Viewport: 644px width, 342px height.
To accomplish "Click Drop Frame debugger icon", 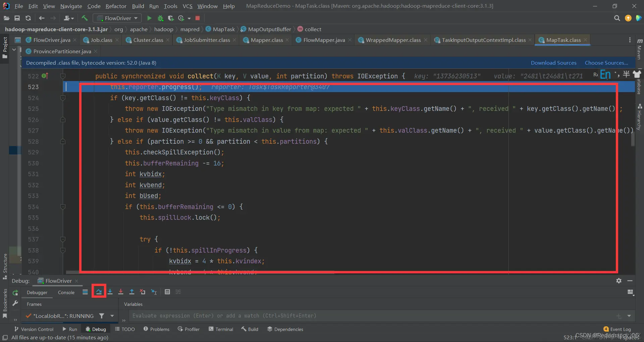I will click(143, 292).
